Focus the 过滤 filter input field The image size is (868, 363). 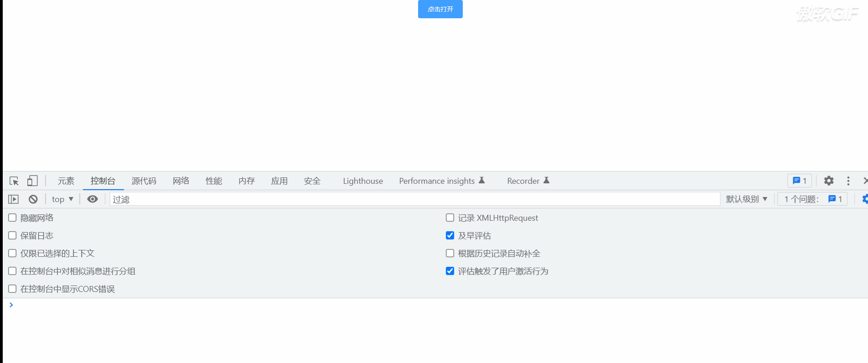[415, 199]
